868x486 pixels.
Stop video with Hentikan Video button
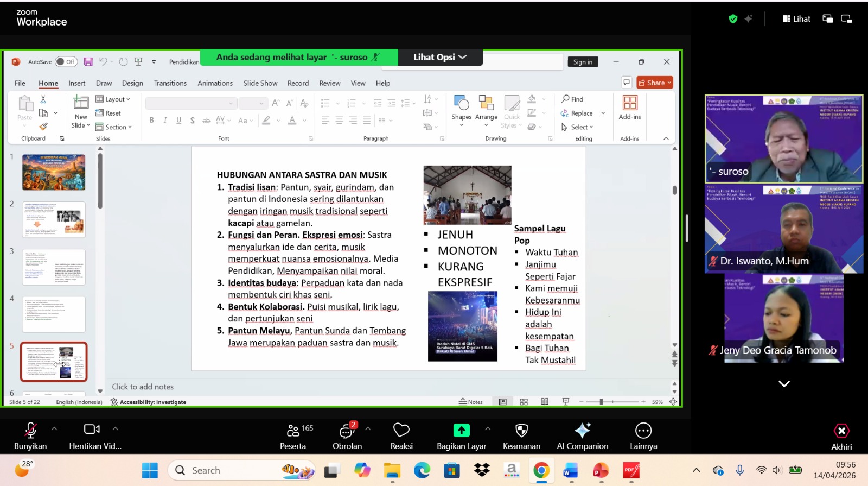(92, 430)
